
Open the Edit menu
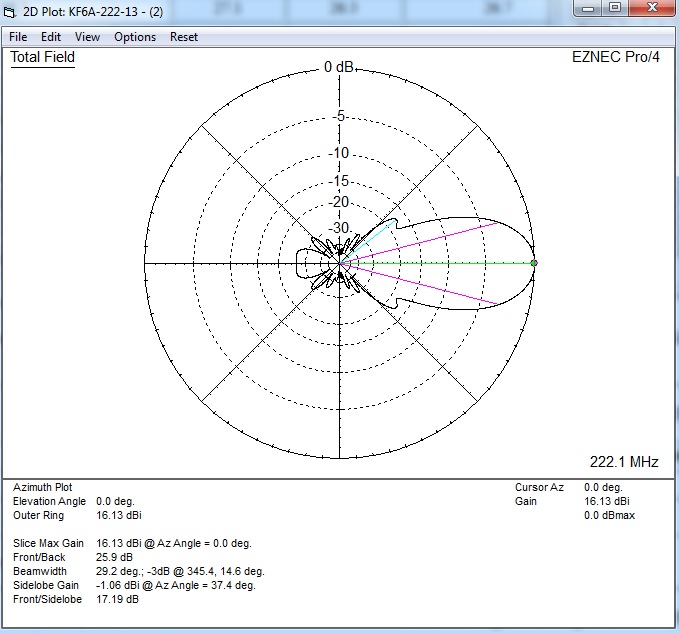pyautogui.click(x=51, y=37)
